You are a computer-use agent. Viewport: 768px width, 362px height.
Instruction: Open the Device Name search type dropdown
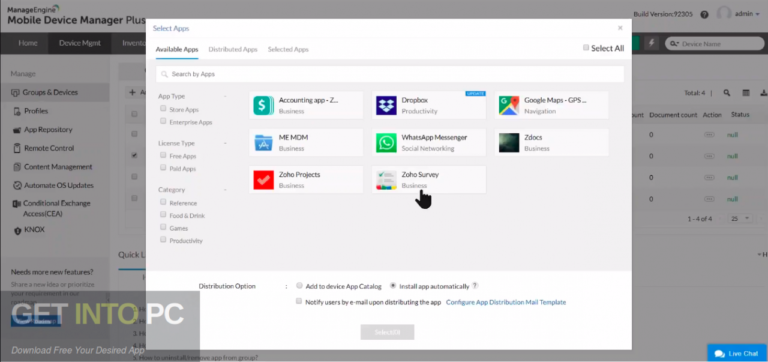click(x=674, y=44)
